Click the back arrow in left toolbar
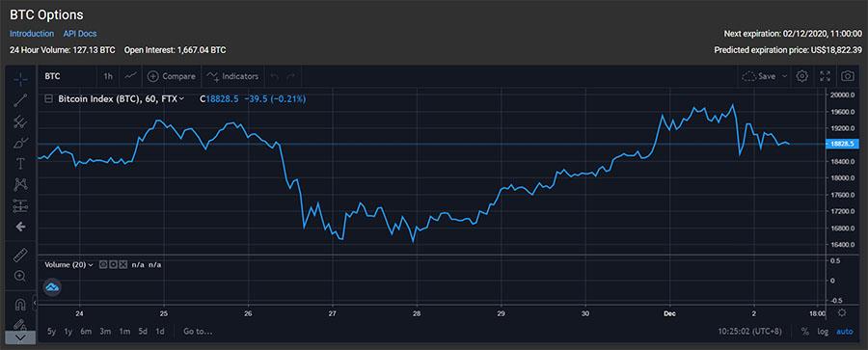 click(x=20, y=227)
